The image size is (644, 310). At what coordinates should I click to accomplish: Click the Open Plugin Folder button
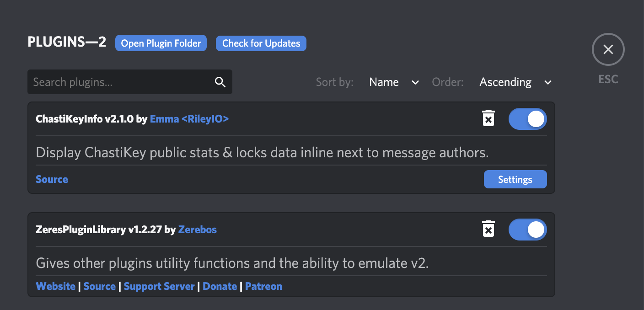click(161, 43)
